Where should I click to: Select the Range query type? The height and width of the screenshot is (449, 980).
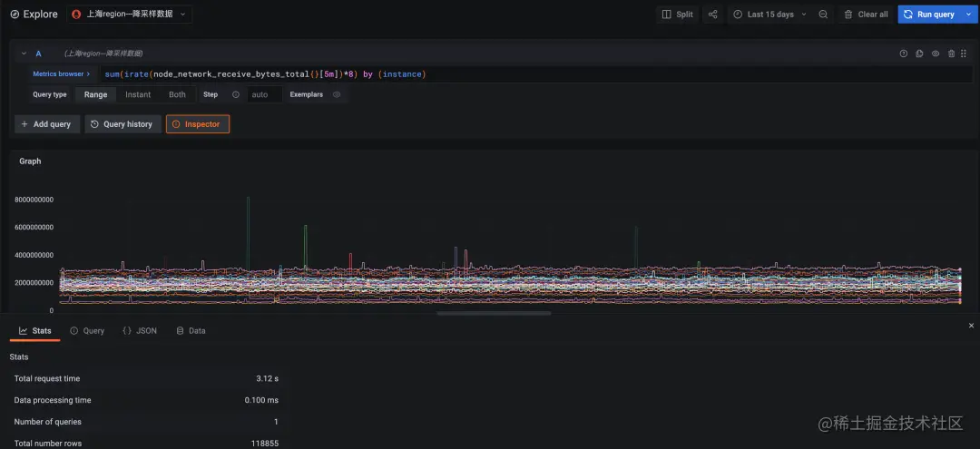(x=95, y=95)
